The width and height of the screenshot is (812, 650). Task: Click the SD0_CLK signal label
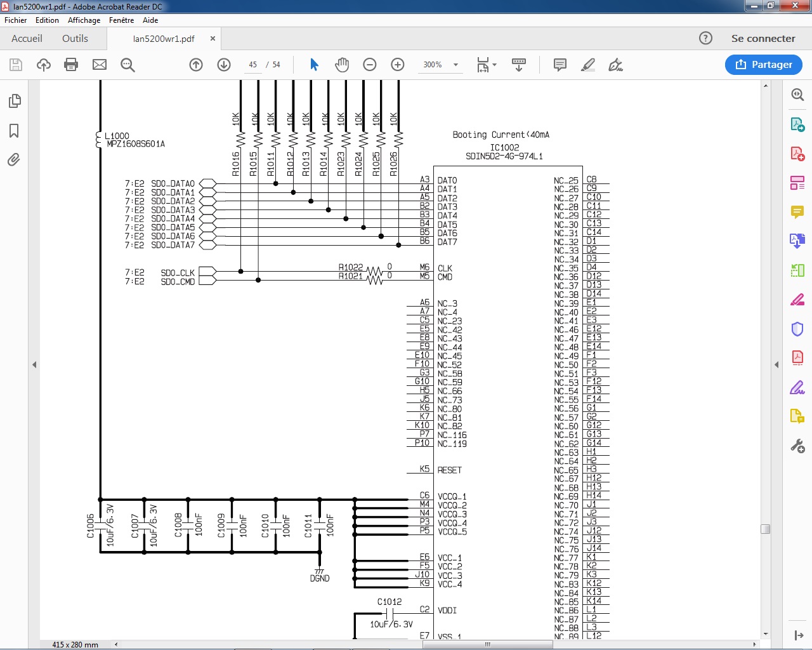(x=178, y=272)
